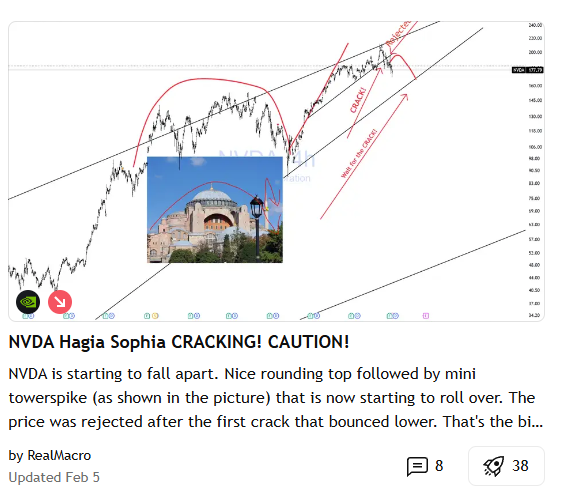This screenshot has width=566, height=496.
Task: Click the 240.00 price axis label
Action: click(x=535, y=25)
